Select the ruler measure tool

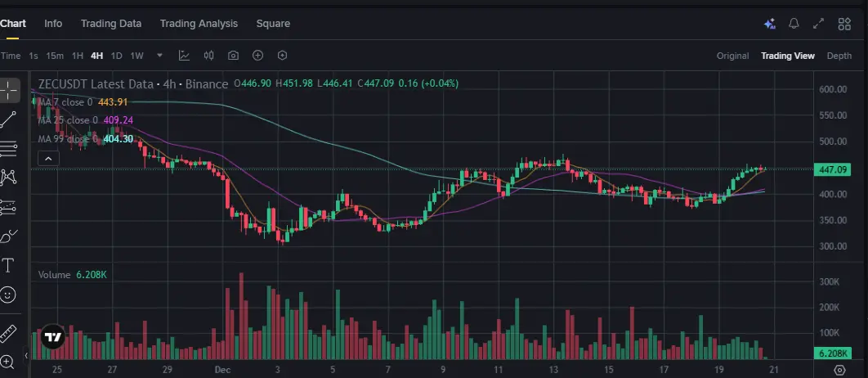(8, 334)
